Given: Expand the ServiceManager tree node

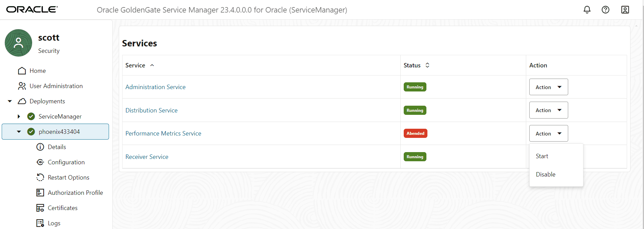Looking at the screenshot, I should tap(19, 117).
